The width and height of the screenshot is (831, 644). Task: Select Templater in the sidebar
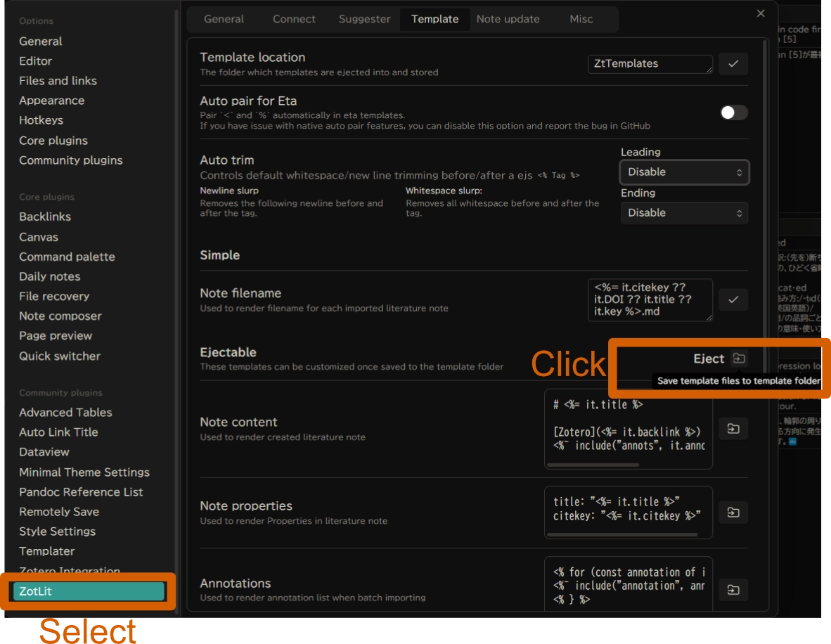pyautogui.click(x=47, y=551)
